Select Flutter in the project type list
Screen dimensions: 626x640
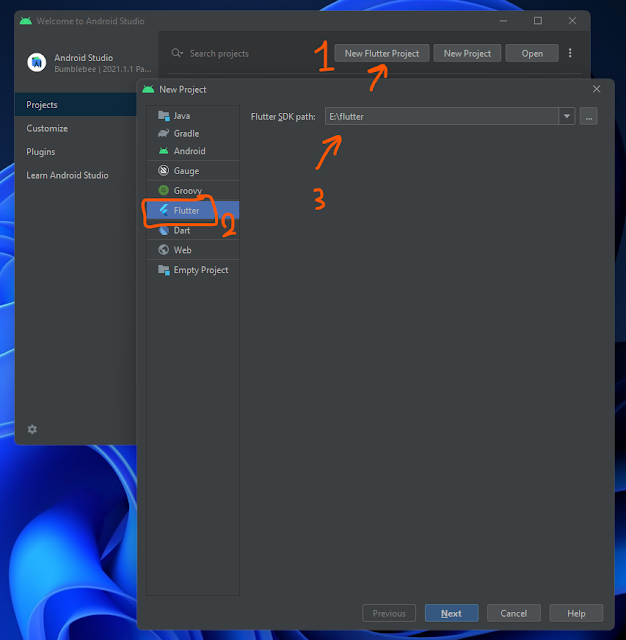point(193,210)
